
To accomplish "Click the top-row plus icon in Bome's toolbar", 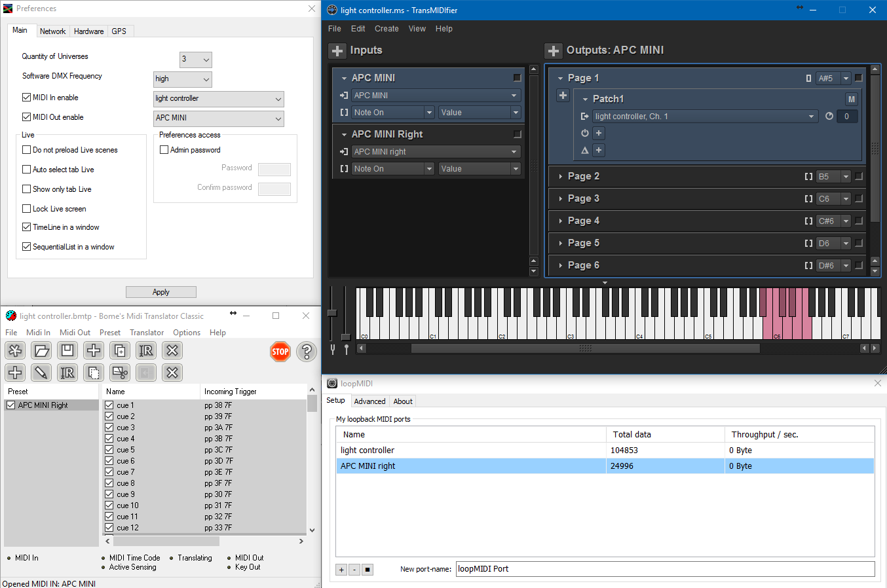I will [94, 350].
